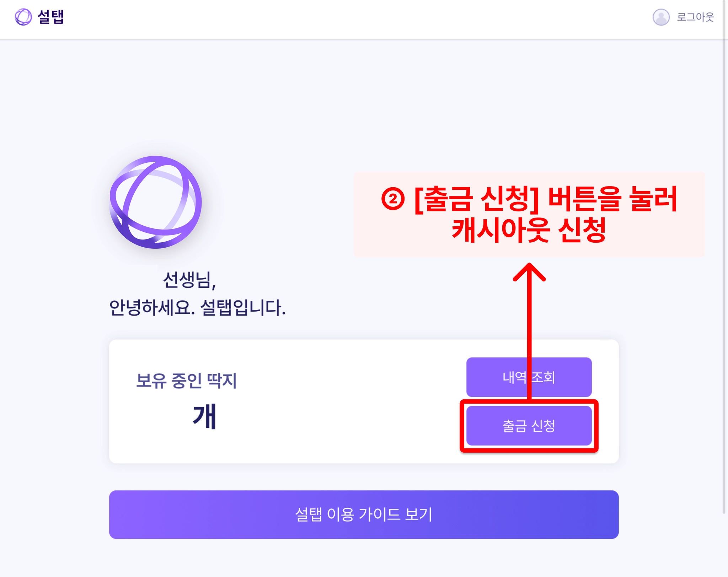Click the 보유 중인 딱지 label
The width and height of the screenshot is (728, 577).
click(186, 381)
